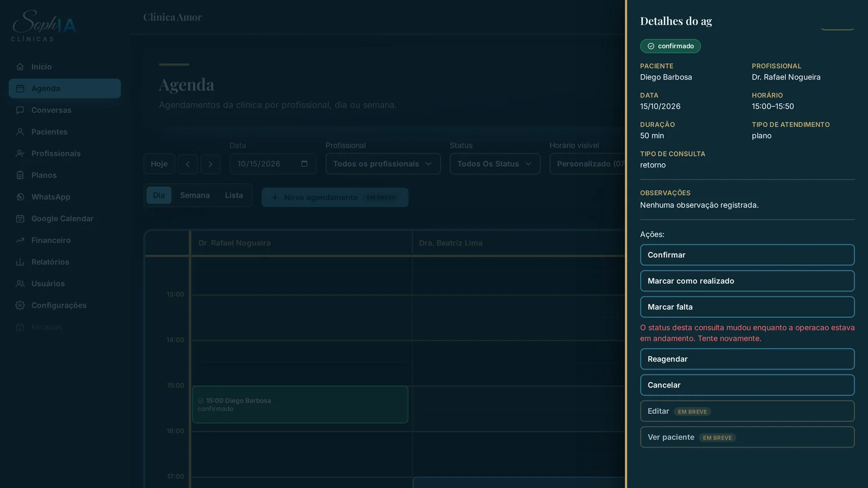The image size is (868, 488).
Task: Expand the Horário visível Personalizado dropdown
Action: click(x=588, y=164)
